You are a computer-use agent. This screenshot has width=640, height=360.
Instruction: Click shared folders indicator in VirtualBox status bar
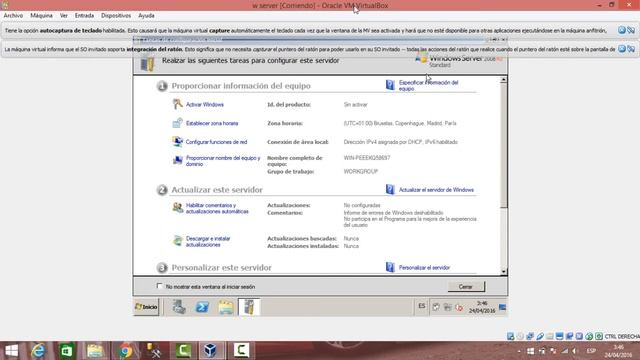(x=549, y=336)
